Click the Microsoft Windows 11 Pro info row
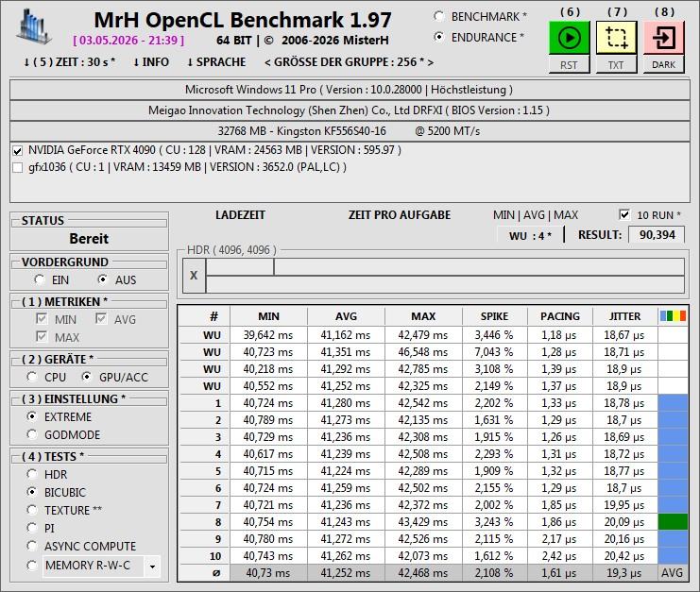This screenshot has width=700, height=592. tap(350, 90)
